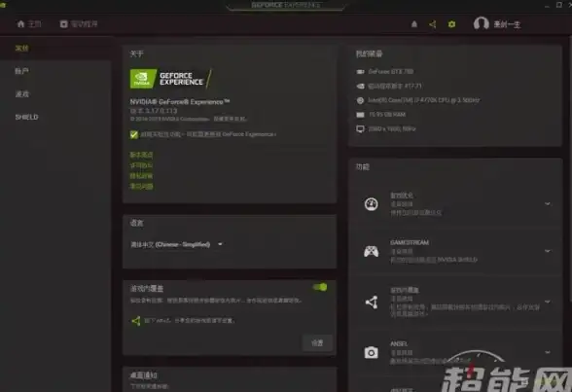
Task: Expand the GAMESTREAM feature row
Action: pos(548,251)
